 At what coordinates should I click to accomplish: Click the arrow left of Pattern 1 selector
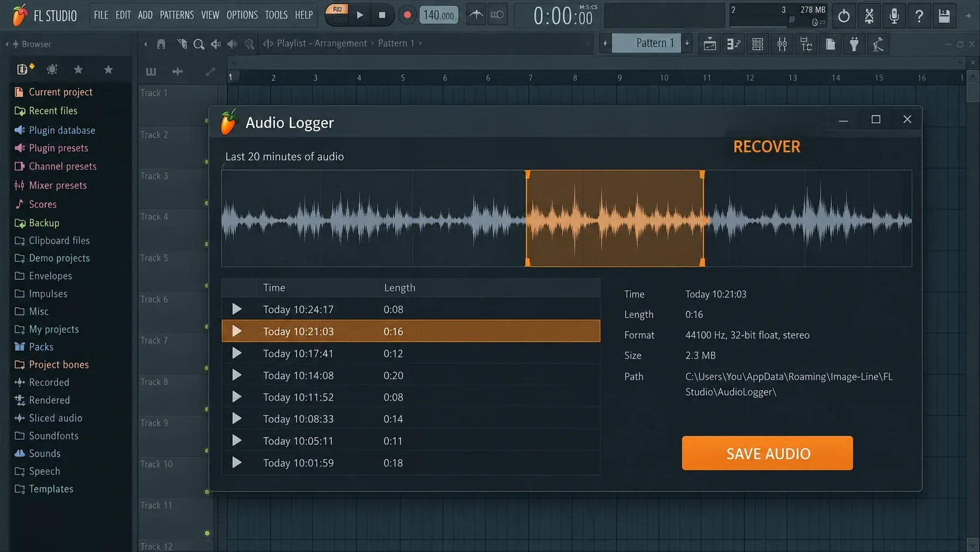coord(605,43)
